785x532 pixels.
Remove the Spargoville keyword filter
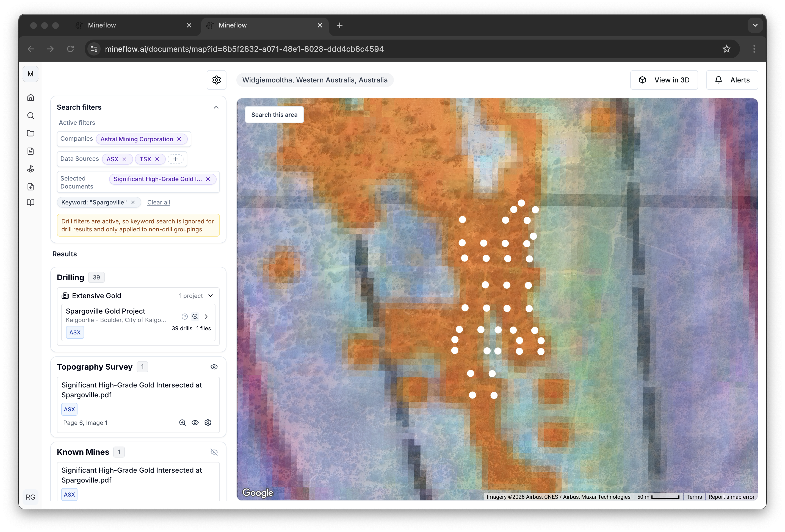click(133, 202)
